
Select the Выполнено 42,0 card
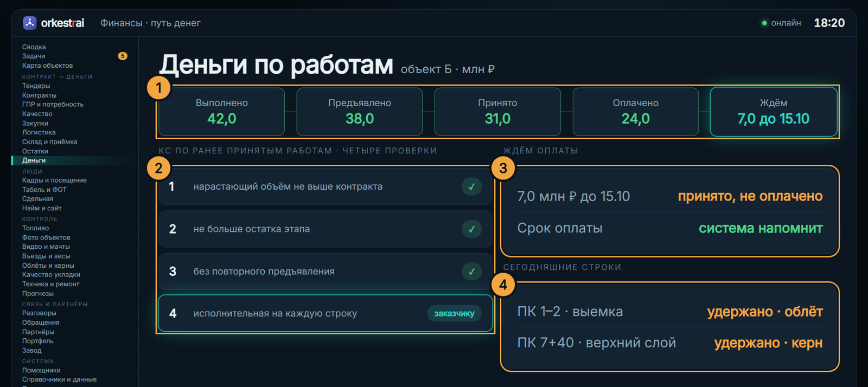click(x=221, y=112)
